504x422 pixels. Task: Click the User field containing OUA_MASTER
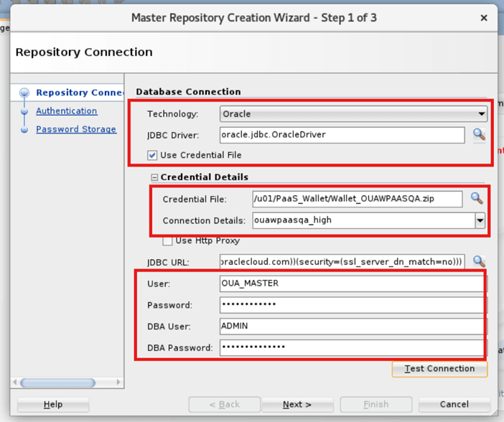point(352,283)
